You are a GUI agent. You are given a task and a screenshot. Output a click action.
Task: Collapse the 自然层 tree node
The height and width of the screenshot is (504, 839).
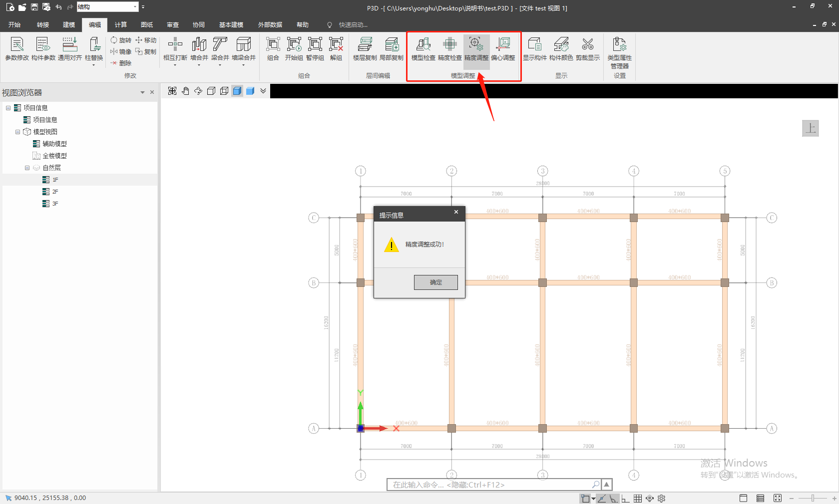27,168
